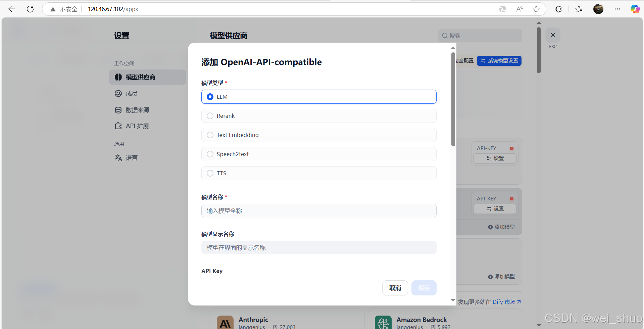This screenshot has width=644, height=329.
Task: Click the 系统模型设置 button
Action: tap(499, 61)
